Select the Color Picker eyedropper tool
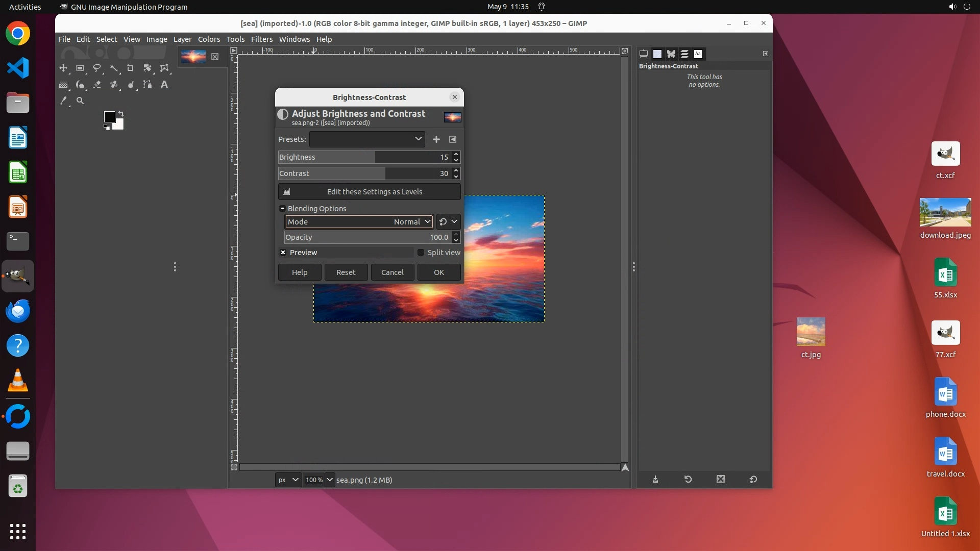 [x=63, y=101]
